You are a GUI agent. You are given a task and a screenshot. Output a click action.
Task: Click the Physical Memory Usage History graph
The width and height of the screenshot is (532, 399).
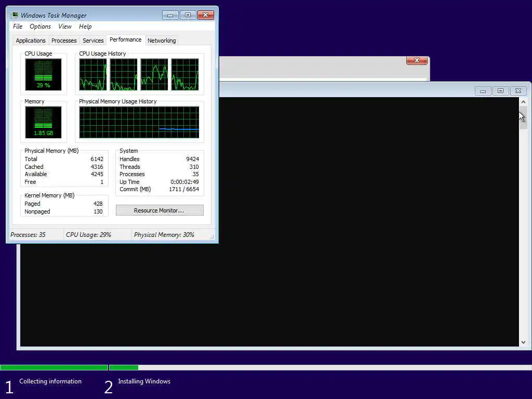139,123
